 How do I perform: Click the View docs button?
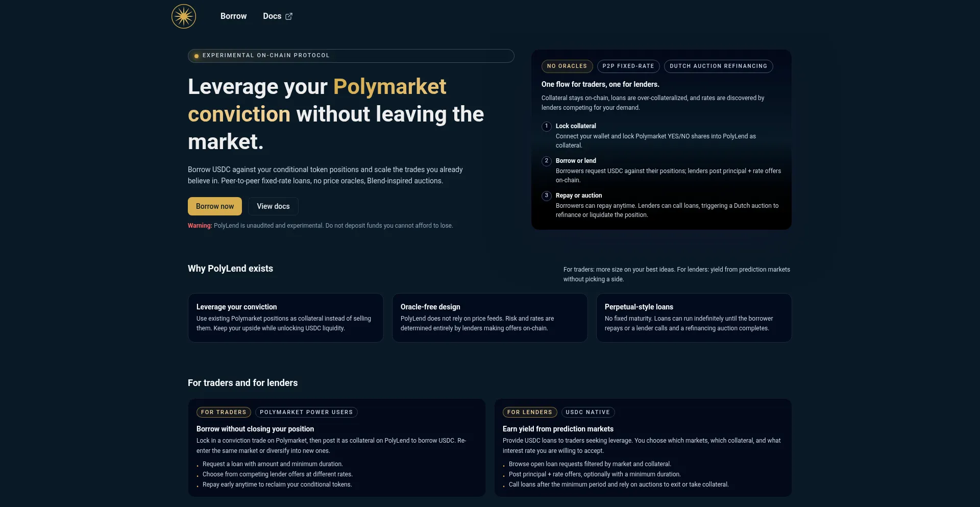pos(273,206)
